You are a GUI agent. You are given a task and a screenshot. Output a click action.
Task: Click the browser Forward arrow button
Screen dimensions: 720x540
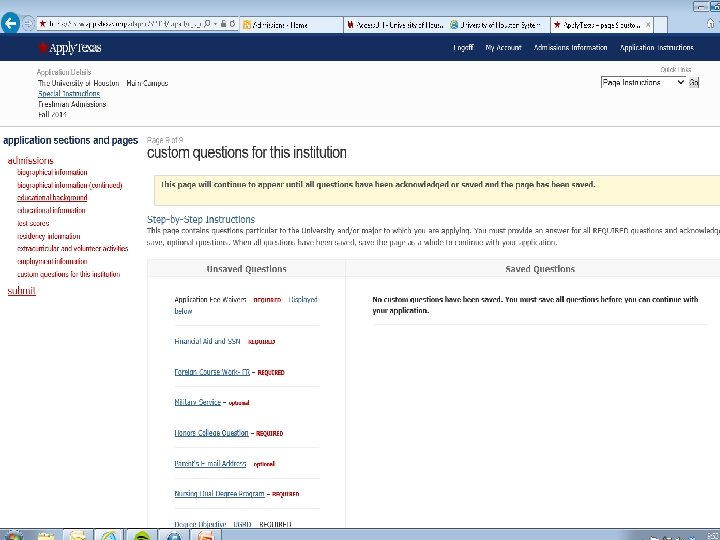point(28,23)
